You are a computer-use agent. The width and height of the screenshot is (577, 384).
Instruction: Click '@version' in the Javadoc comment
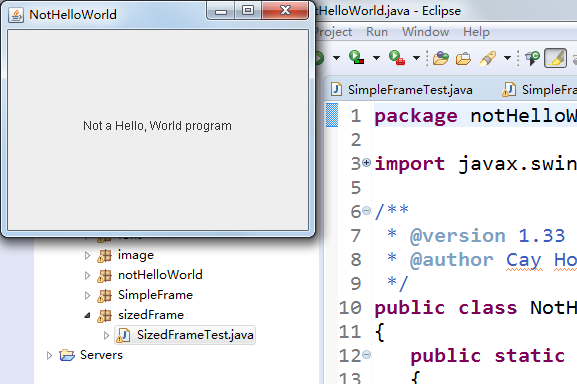point(458,236)
